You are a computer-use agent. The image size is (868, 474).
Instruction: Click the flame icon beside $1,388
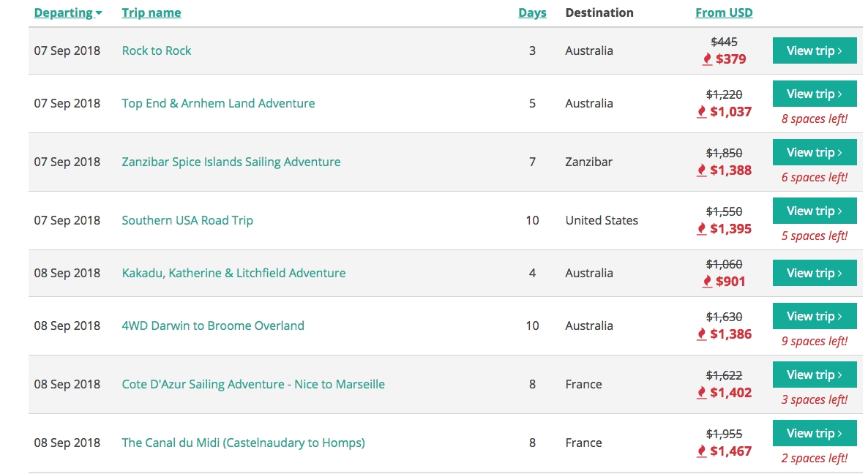click(701, 170)
